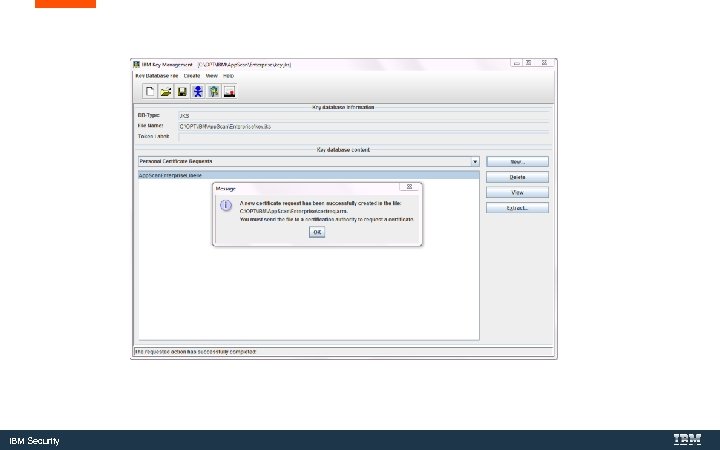Click the DB-Type JKS field

tap(364, 116)
